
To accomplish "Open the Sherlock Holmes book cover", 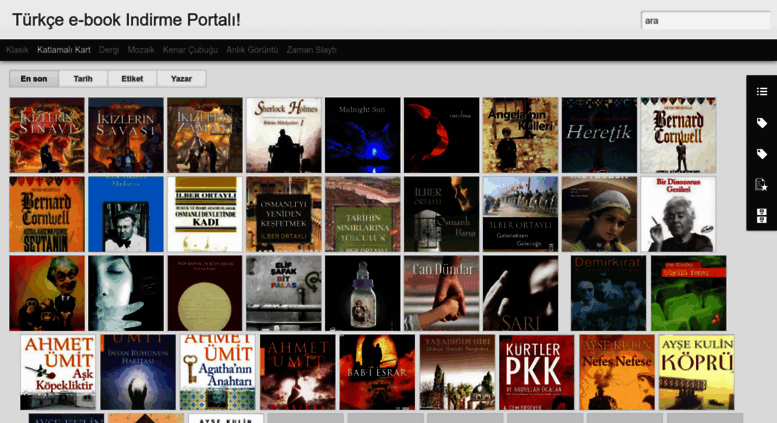I will point(283,135).
